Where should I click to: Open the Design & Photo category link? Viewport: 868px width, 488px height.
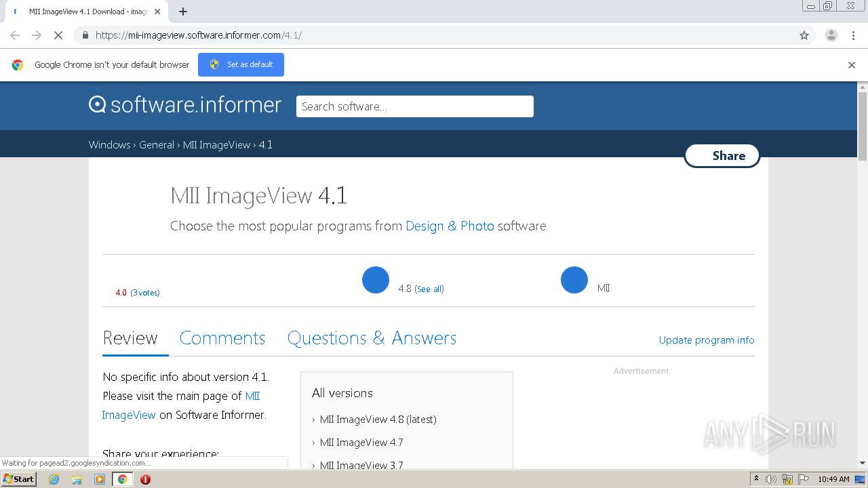tap(450, 226)
